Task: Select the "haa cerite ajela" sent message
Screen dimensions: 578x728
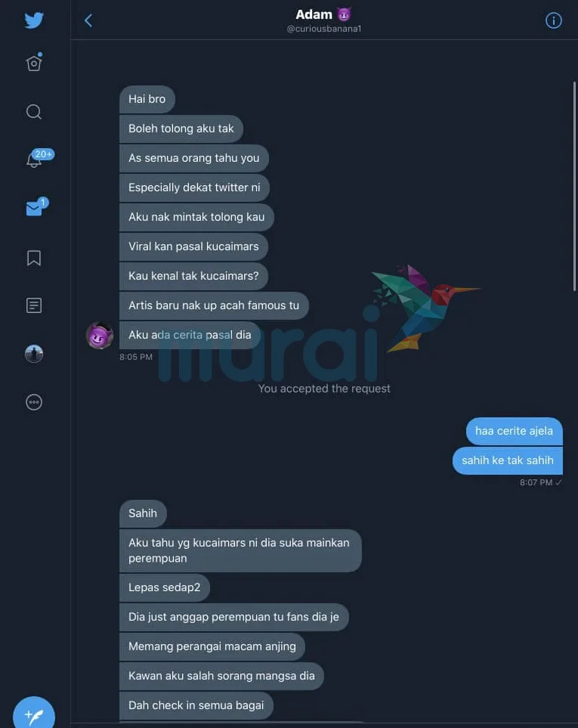Action: (514, 431)
